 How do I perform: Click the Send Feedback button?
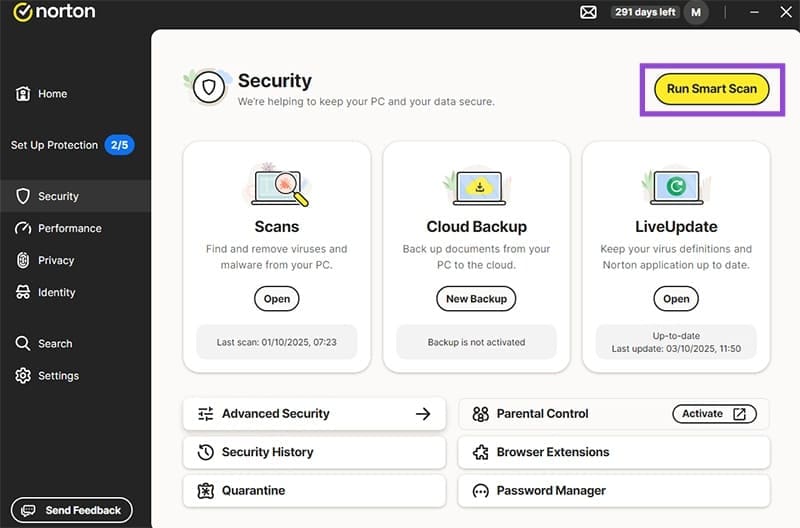(x=72, y=511)
